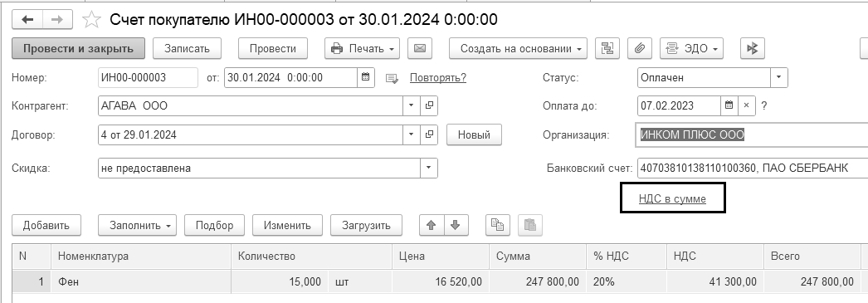This screenshot has height=303, width=868.
Task: Select the Фен nomenclature cell
Action: click(141, 282)
